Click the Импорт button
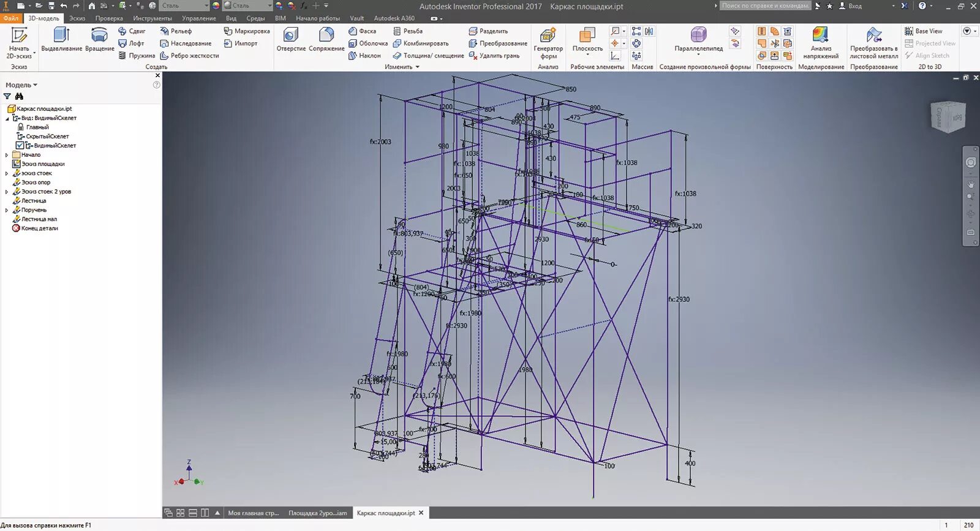Screen dimensions: 980x531 [241, 43]
